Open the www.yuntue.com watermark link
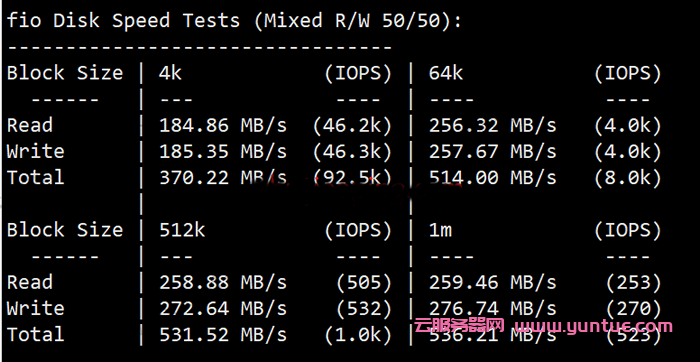 tap(593, 327)
